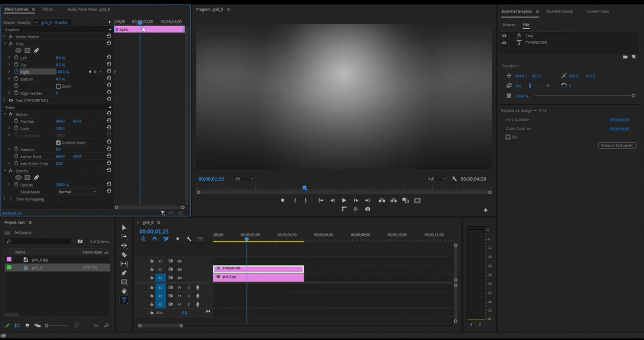Screen dimensions: 644x340
Task: Reset the Crop Right parameter
Action: coord(109,72)
